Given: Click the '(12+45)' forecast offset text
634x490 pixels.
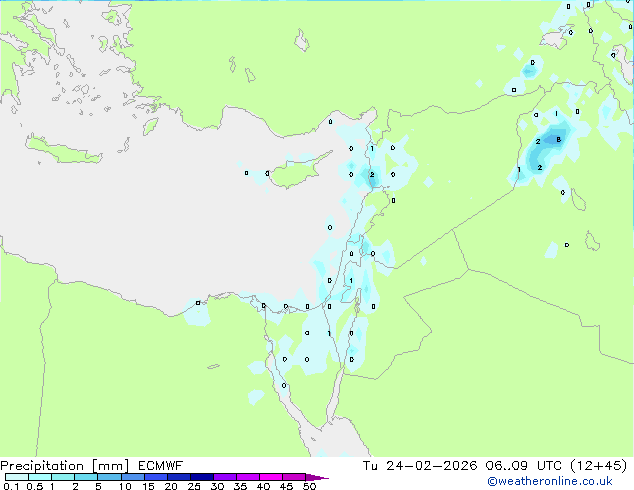Looking at the screenshot, I should 599,466.
